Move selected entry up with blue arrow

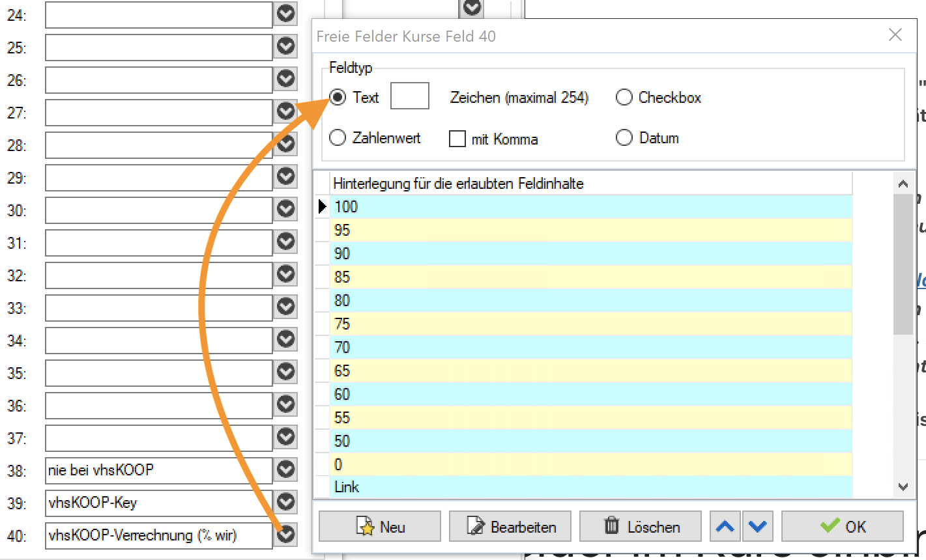pyautogui.click(x=725, y=526)
